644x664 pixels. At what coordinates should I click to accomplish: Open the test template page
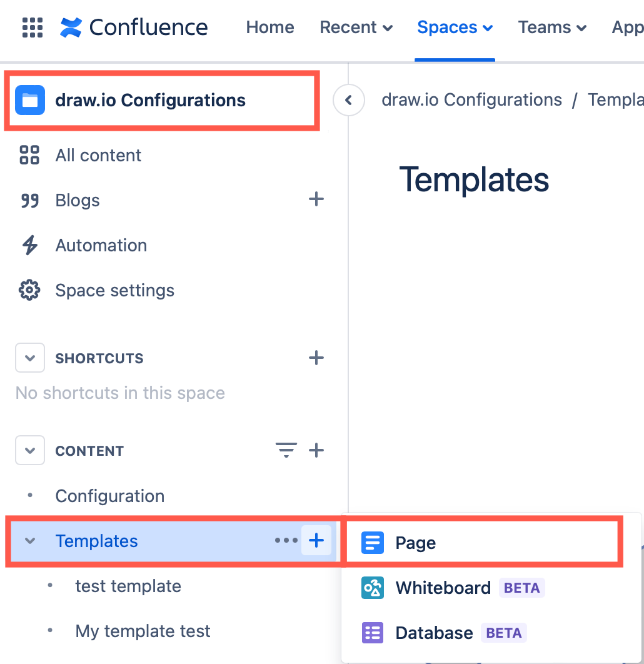(x=128, y=586)
